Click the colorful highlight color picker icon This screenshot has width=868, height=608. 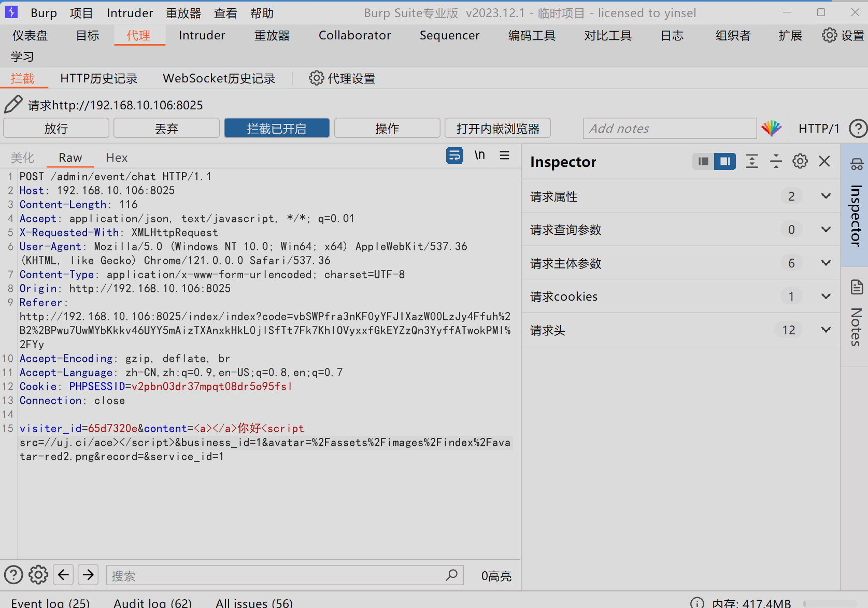pyautogui.click(x=771, y=128)
